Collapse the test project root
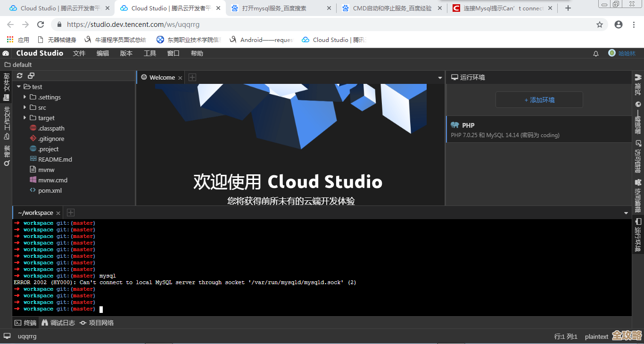The width and height of the screenshot is (644, 344). 19,87
